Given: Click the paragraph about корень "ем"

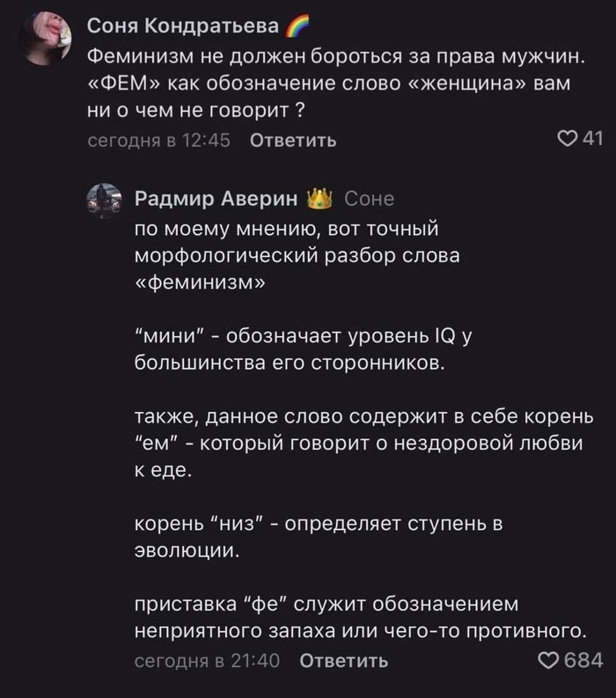Looking at the screenshot, I should coord(356,444).
